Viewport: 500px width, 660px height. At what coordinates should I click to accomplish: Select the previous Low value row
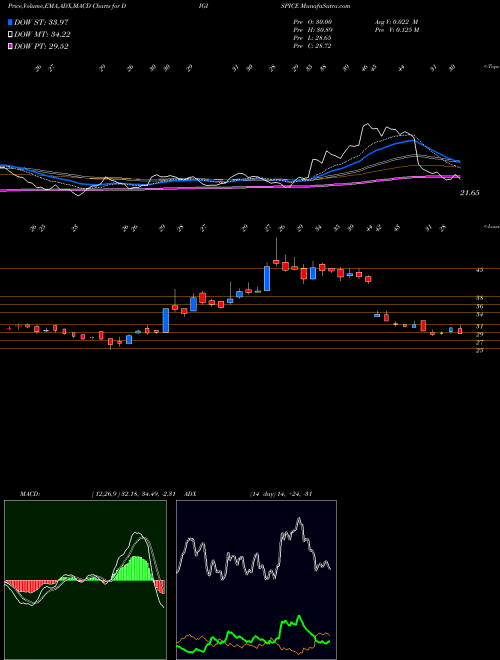coord(313,38)
